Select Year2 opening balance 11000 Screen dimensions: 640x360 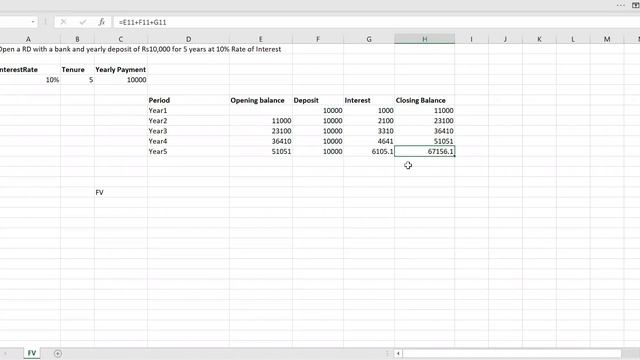[x=261, y=121]
